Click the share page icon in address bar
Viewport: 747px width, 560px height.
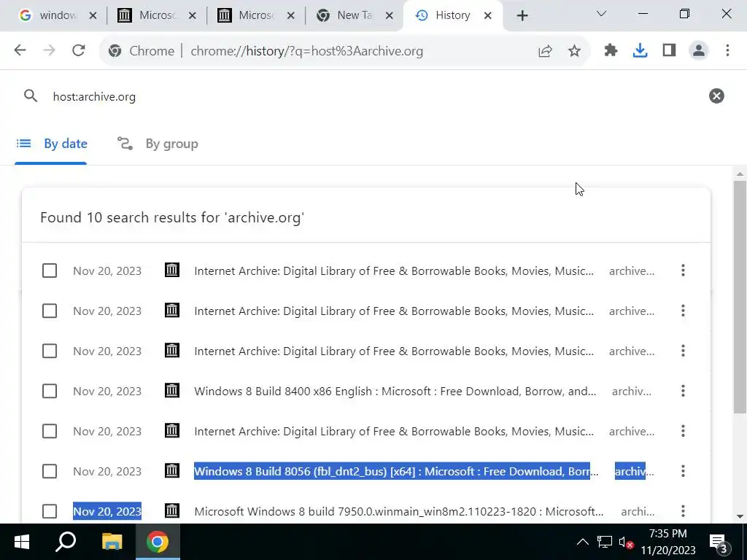click(x=545, y=51)
